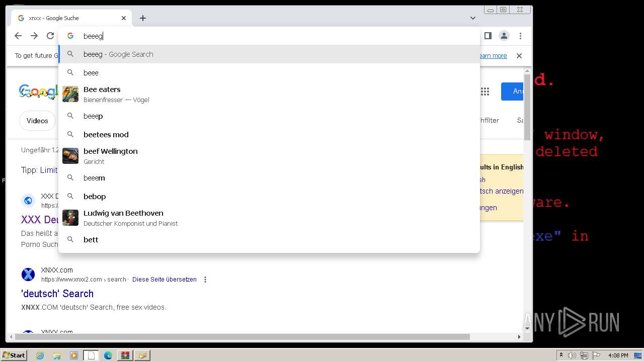Click the search icon beside 'bebop'
Screen dimensions: 644x362
(x=70, y=196)
